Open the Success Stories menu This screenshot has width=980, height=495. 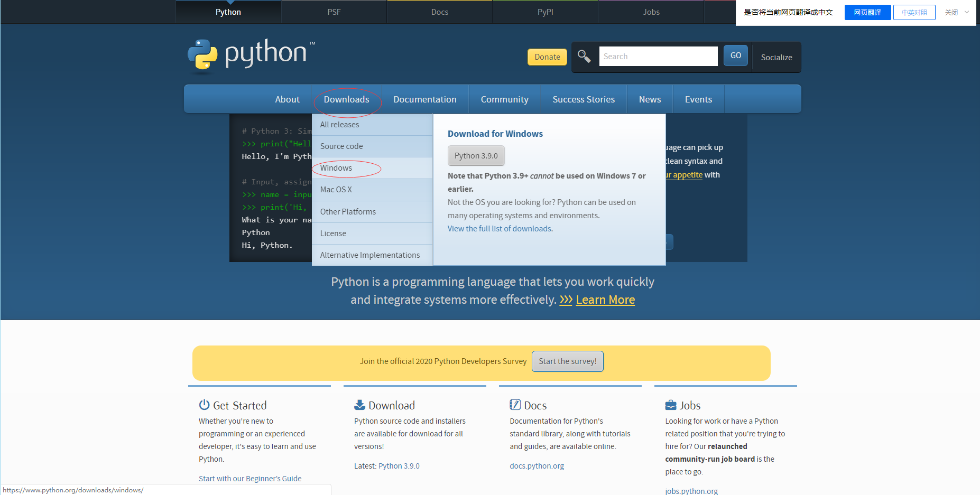point(584,99)
